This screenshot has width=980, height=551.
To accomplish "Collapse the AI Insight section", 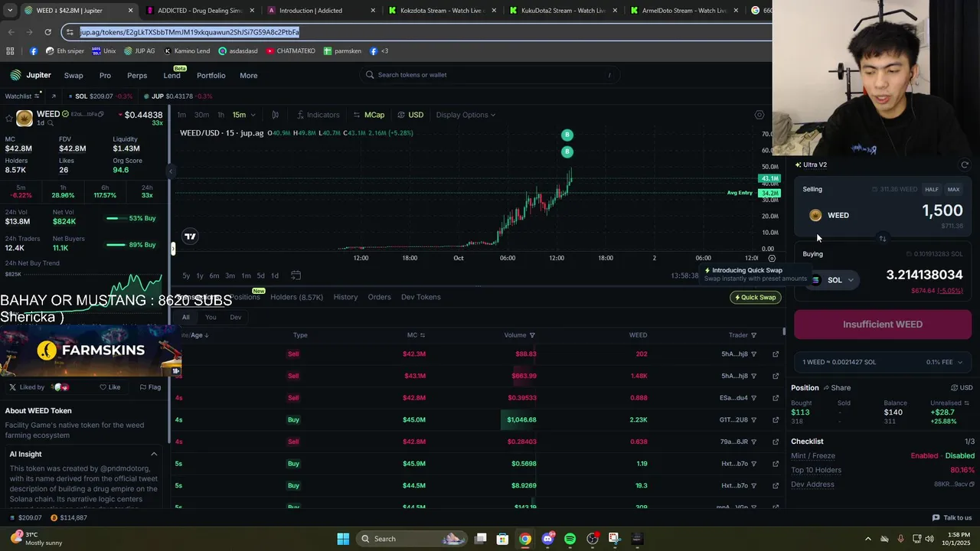I will tap(154, 455).
